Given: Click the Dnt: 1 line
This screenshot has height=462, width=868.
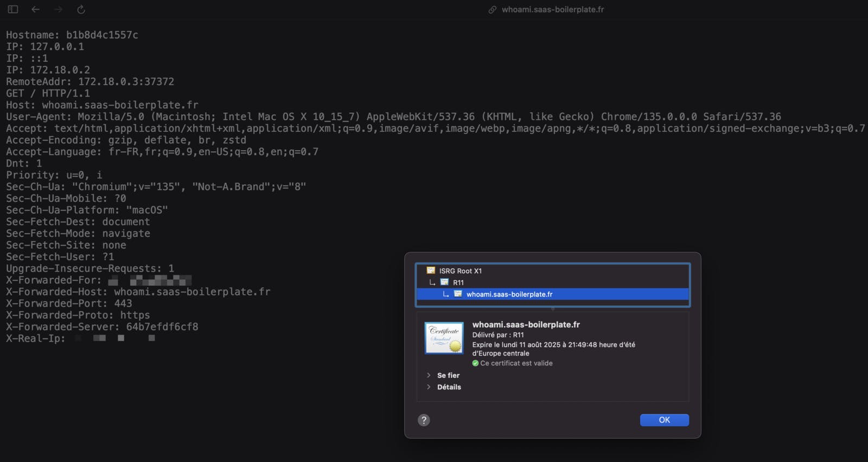Looking at the screenshot, I should 24,164.
